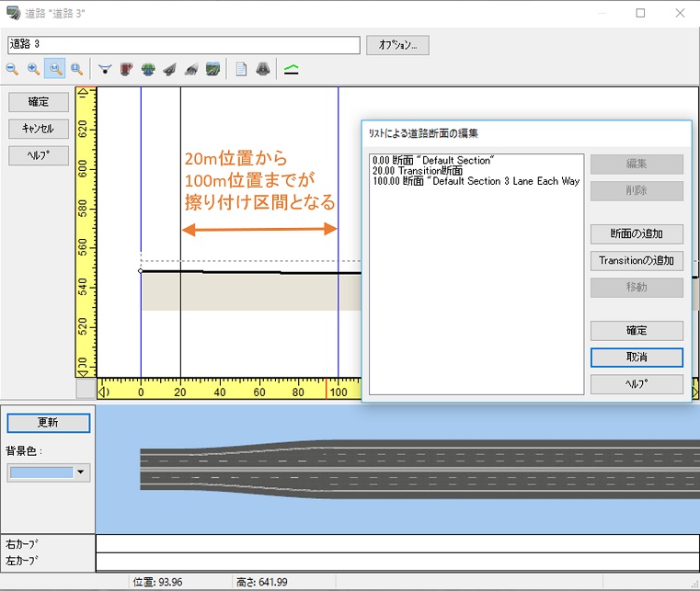The width and height of the screenshot is (700, 591).
Task: Select the '20.00 Transition断面' list entry
Action: pos(418,171)
